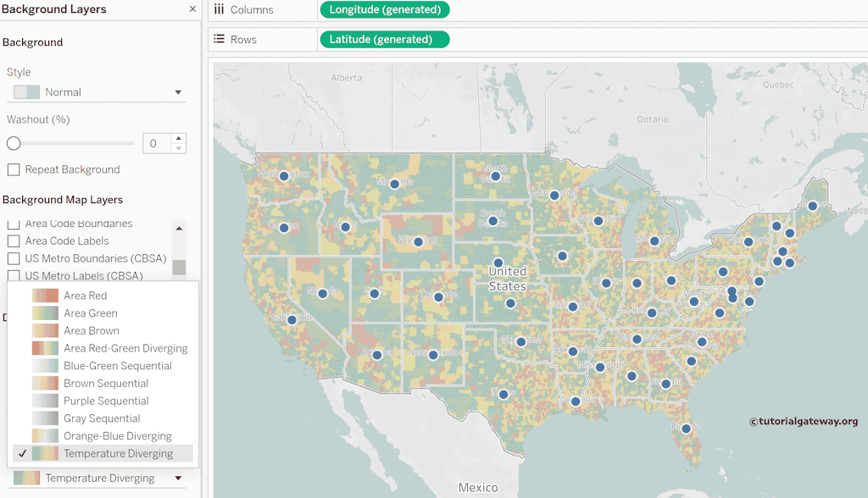Image resolution: width=868 pixels, height=498 pixels.
Task: Toggle Area Code Boundaries layer checkbox
Action: click(x=14, y=224)
